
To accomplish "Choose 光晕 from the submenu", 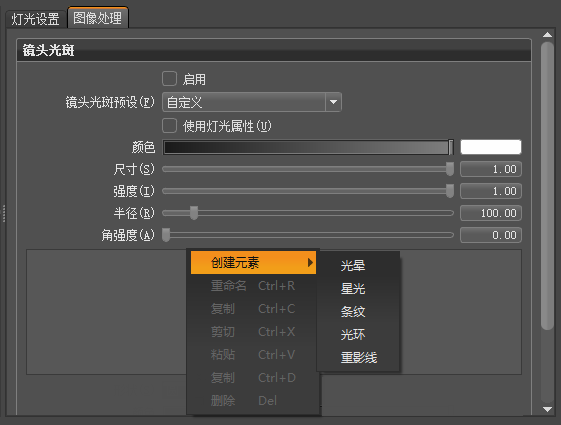I will point(358,265).
